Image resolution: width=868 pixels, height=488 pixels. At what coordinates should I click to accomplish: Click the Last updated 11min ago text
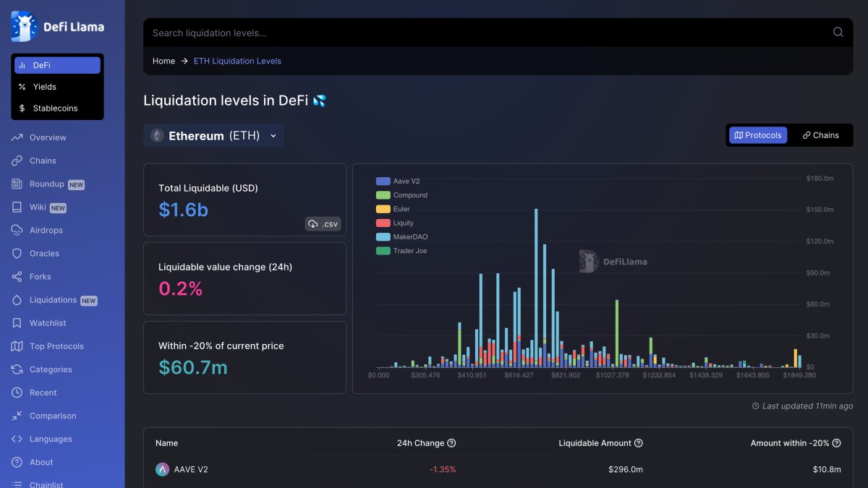pyautogui.click(x=807, y=406)
